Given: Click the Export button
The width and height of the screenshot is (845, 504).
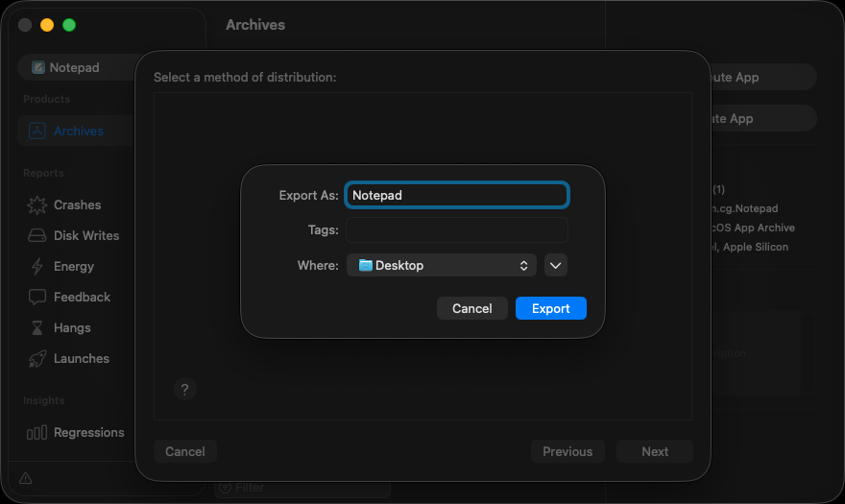Looking at the screenshot, I should click(x=550, y=308).
